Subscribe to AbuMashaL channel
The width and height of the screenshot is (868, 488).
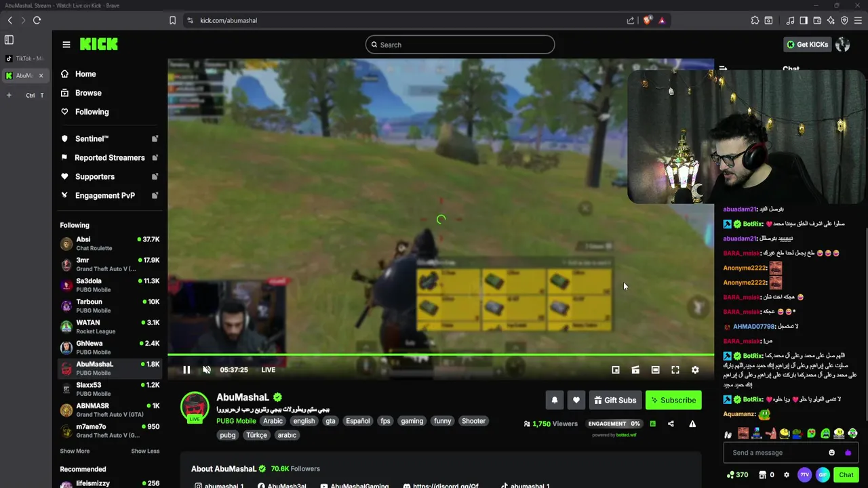(673, 400)
